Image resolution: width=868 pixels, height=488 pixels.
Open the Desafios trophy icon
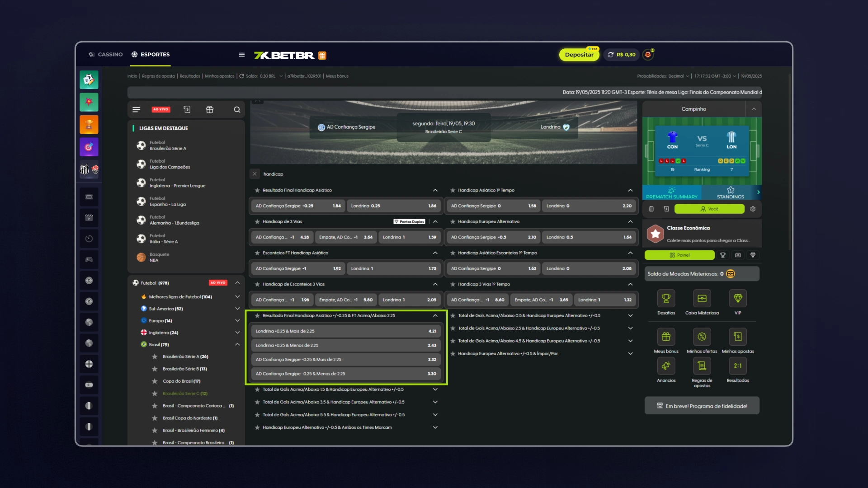[666, 298]
